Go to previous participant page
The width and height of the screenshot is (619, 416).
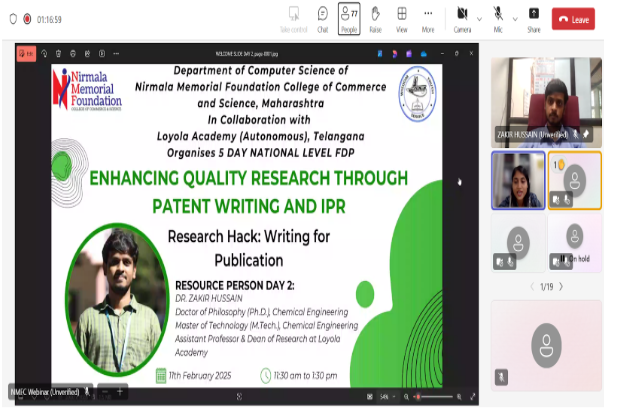tap(531, 287)
